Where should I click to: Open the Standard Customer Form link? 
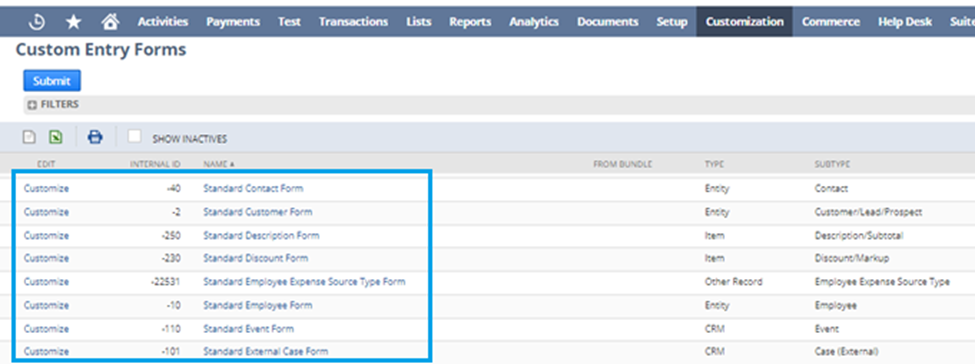(257, 212)
